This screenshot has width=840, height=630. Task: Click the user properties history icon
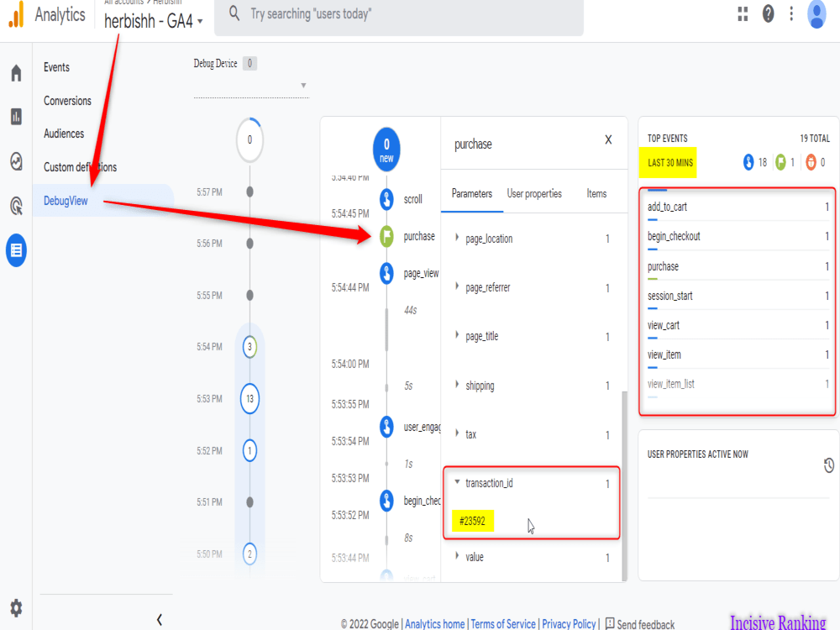click(829, 465)
